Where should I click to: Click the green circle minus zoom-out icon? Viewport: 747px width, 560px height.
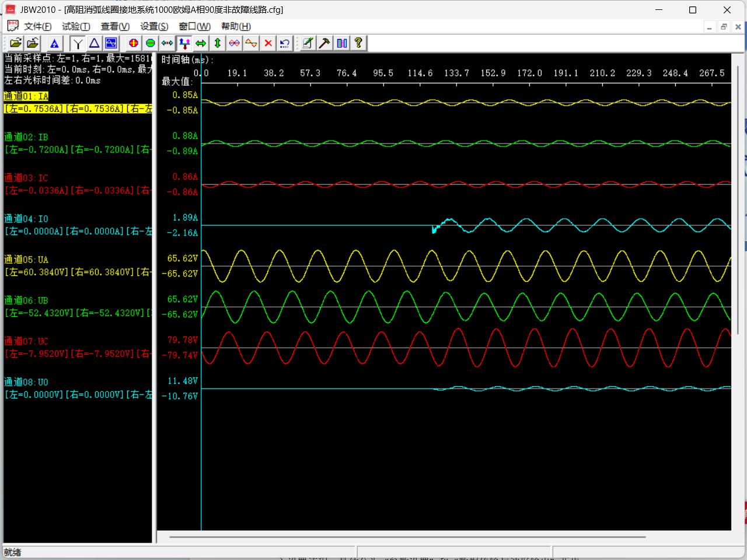coord(151,43)
